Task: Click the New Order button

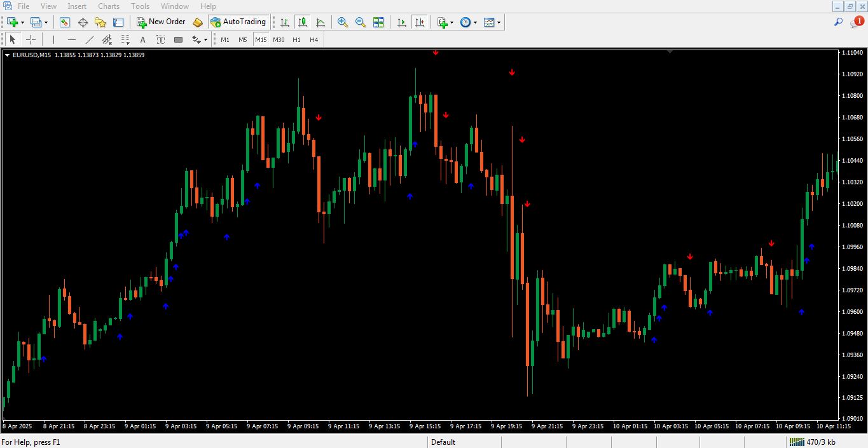Action: tap(162, 22)
